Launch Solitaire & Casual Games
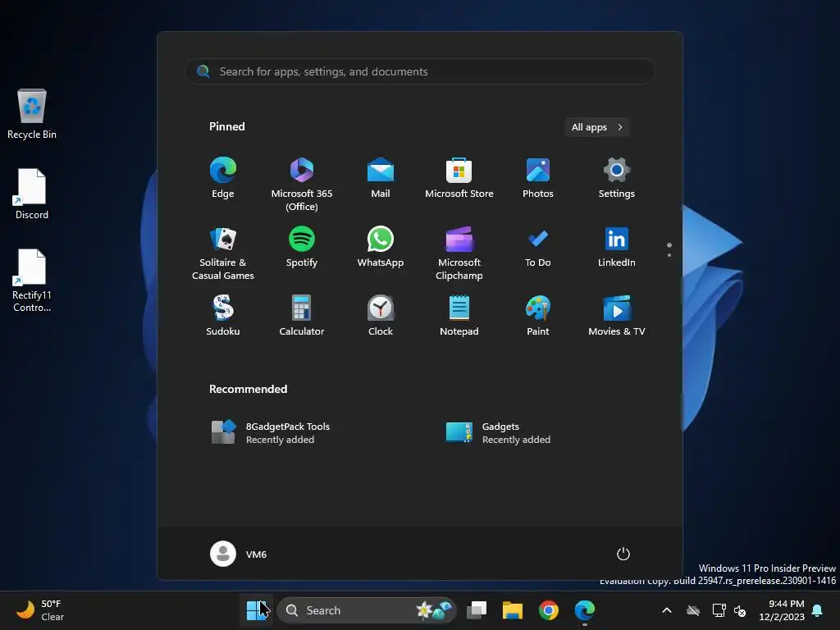The image size is (840, 630). pos(223,253)
